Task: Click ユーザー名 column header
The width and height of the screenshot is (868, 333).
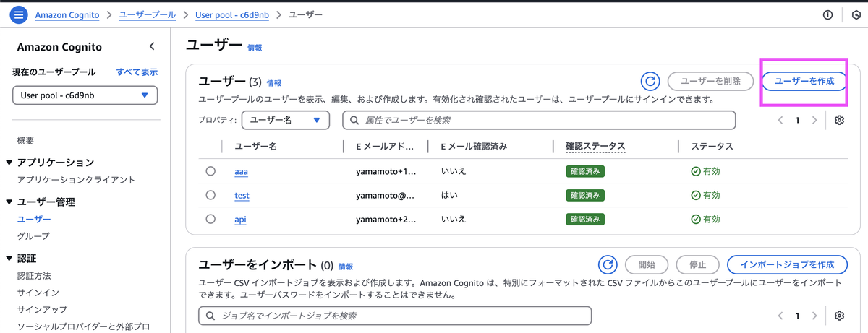Action: point(255,147)
